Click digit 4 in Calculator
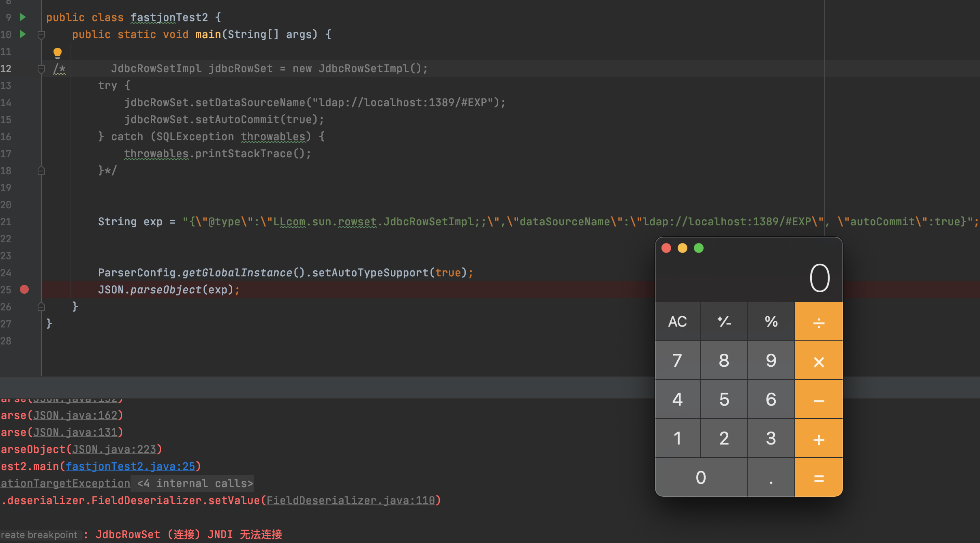Image resolution: width=980 pixels, height=543 pixels. click(678, 400)
